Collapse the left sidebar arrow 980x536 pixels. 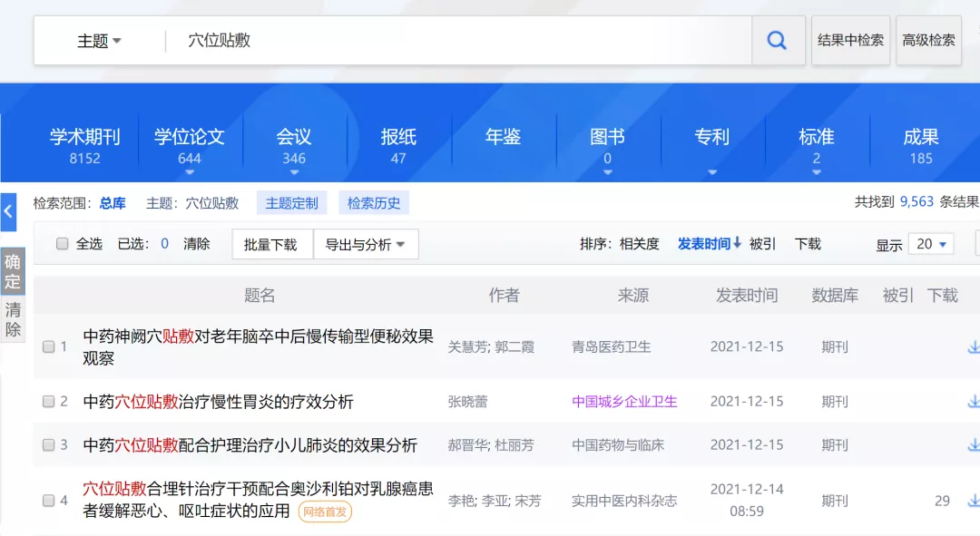[x=8, y=212]
